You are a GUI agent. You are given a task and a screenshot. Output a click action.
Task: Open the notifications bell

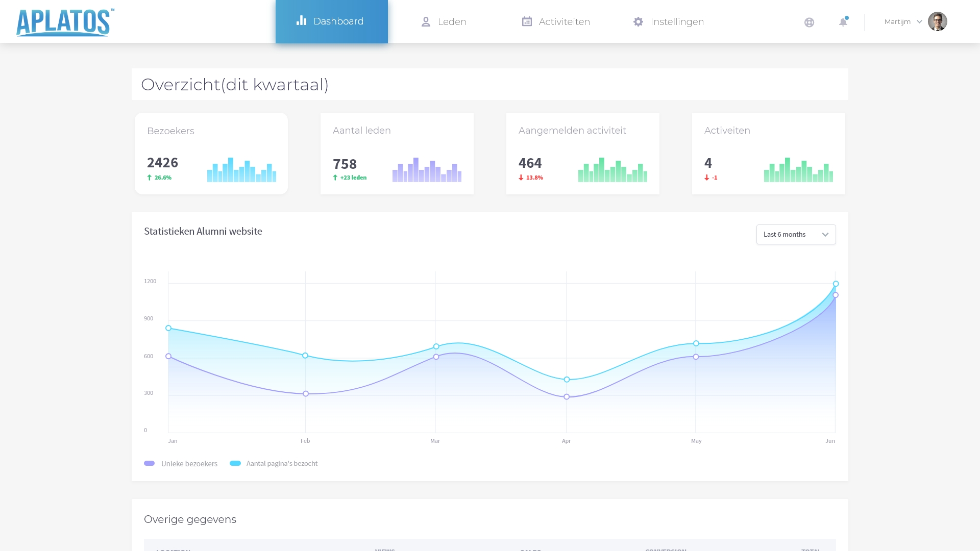coord(843,22)
